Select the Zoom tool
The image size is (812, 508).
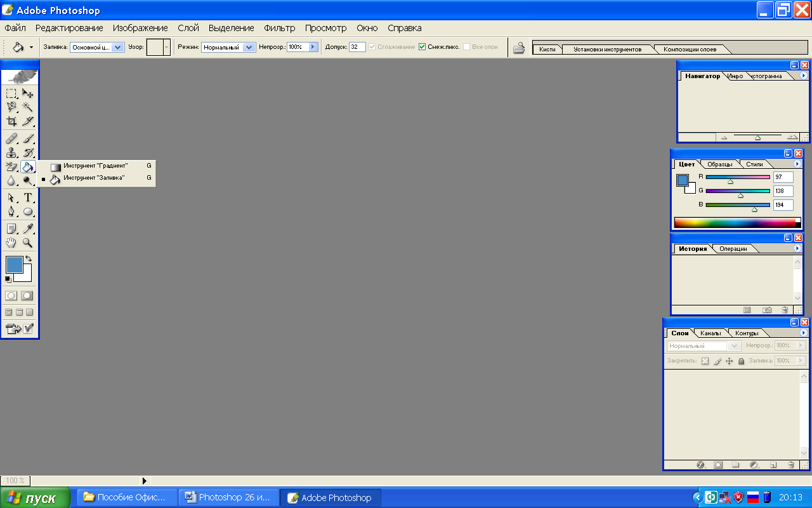pos(28,243)
